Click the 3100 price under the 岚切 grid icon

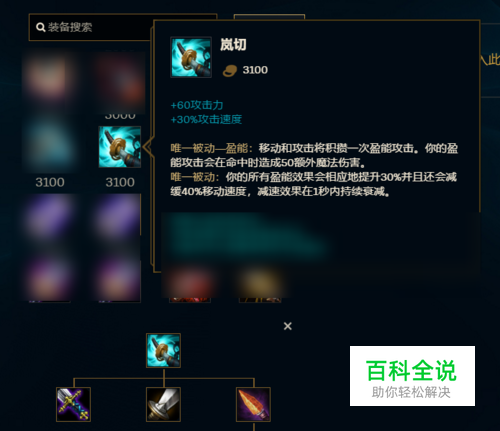120,182
